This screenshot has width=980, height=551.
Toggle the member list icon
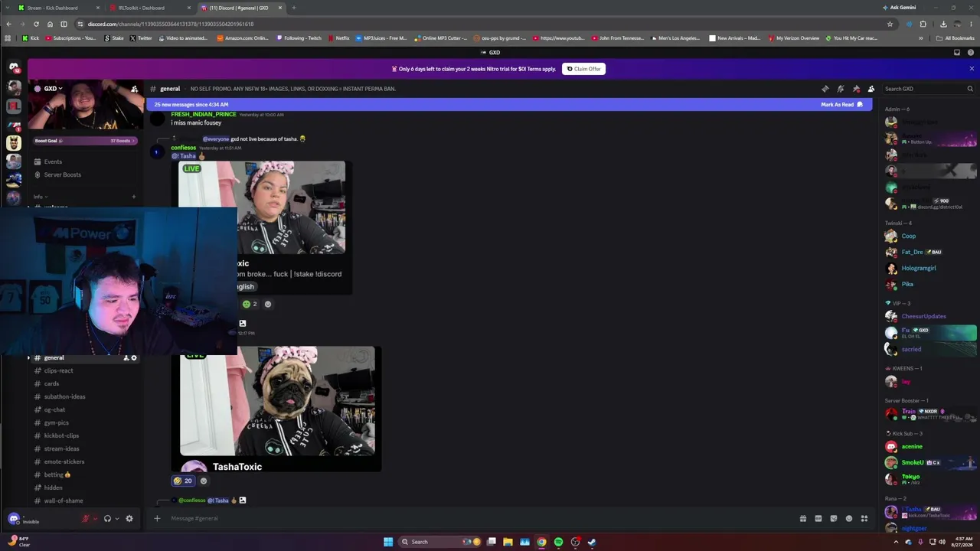coord(871,89)
